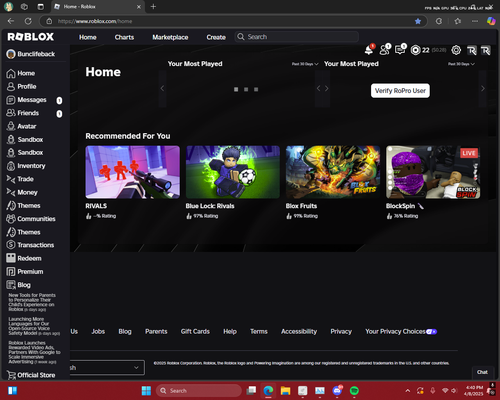Image resolution: width=500 pixels, height=400 pixels.
Task: Click the Roblox logo
Action: click(31, 37)
